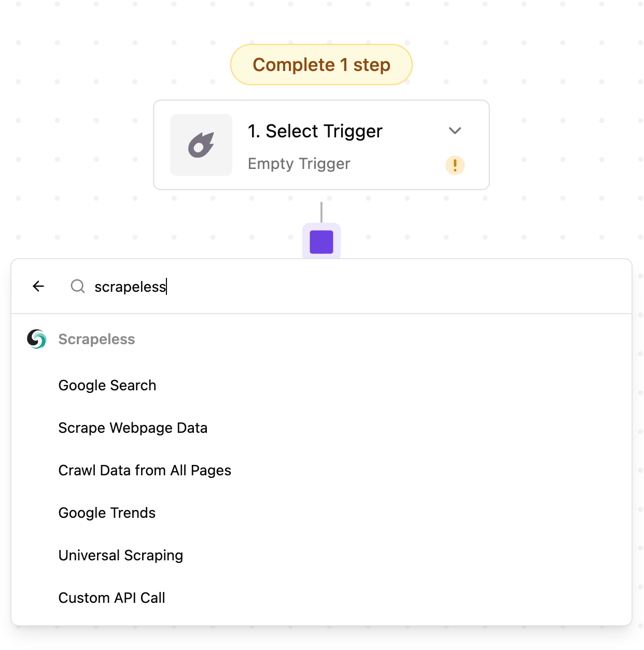Choose the Universal Scraping action

(121, 555)
